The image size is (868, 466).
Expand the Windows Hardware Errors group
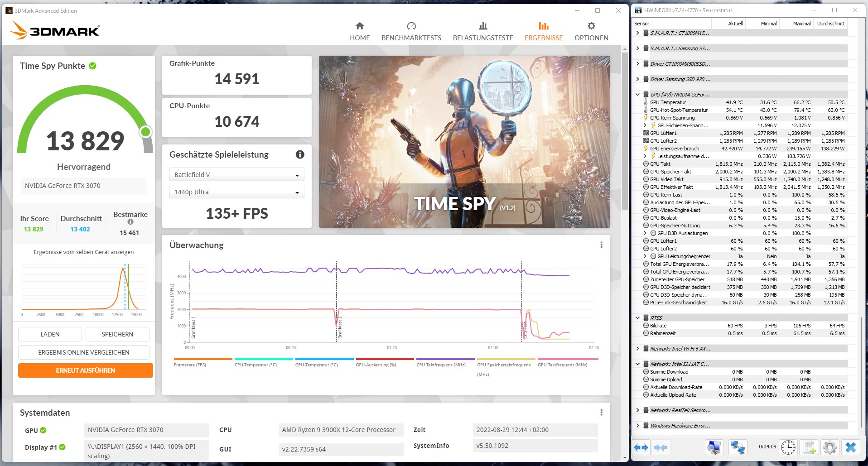[x=638, y=426]
